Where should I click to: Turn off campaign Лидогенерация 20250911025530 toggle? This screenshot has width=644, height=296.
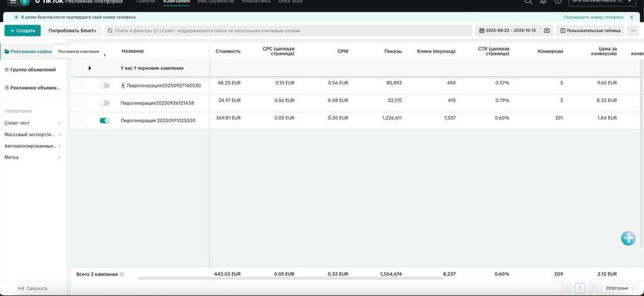tap(104, 121)
